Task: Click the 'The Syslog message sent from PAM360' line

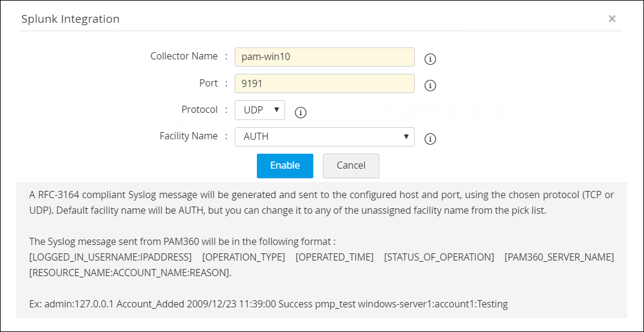Action: 183,241
